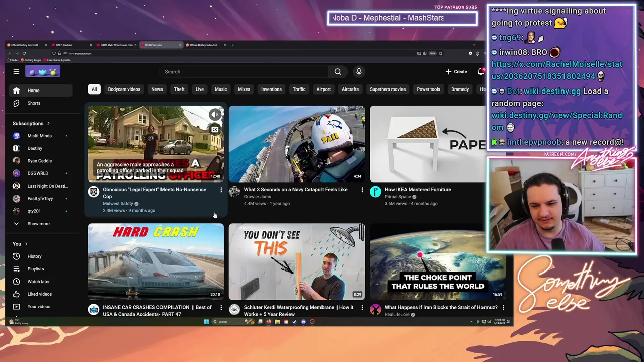
Task: Open Growler Jams channel avatar
Action: (234, 192)
